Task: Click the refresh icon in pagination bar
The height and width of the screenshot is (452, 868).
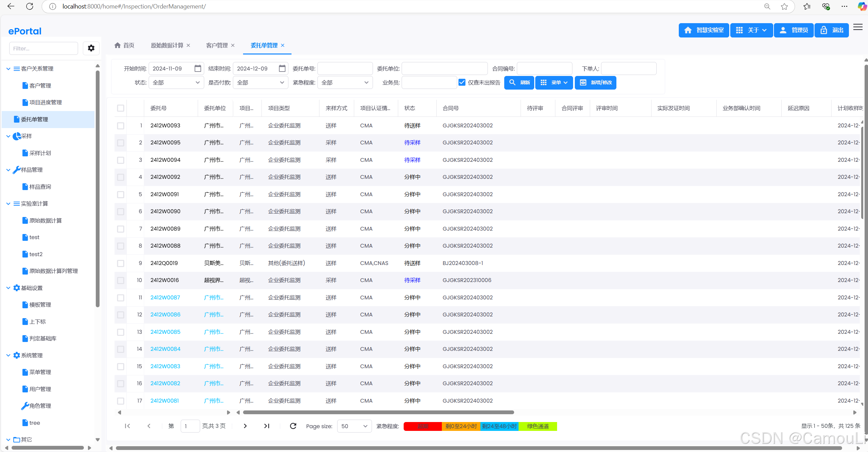Action: point(293,426)
